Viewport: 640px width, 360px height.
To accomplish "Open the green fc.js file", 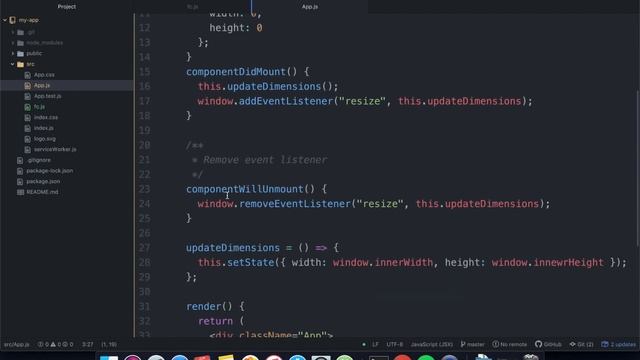I will (x=39, y=107).
